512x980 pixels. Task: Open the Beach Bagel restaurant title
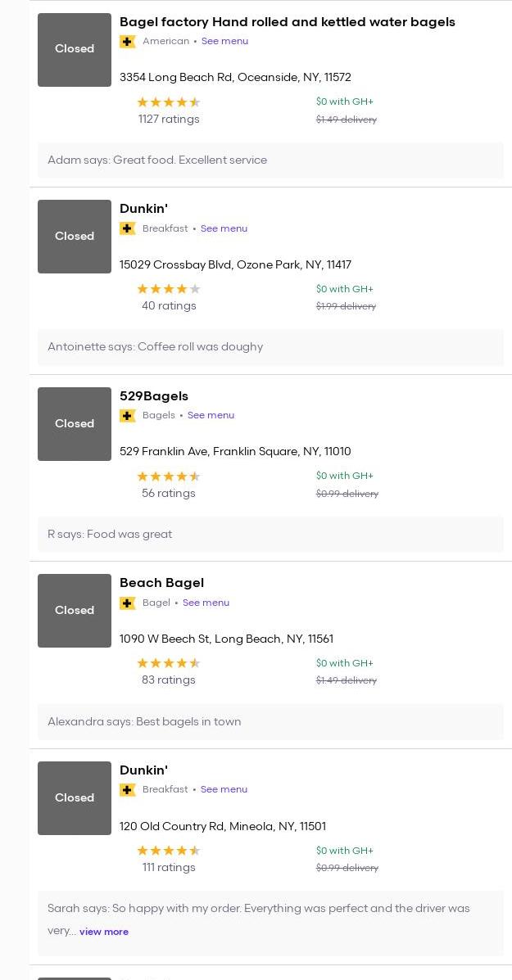click(x=161, y=583)
